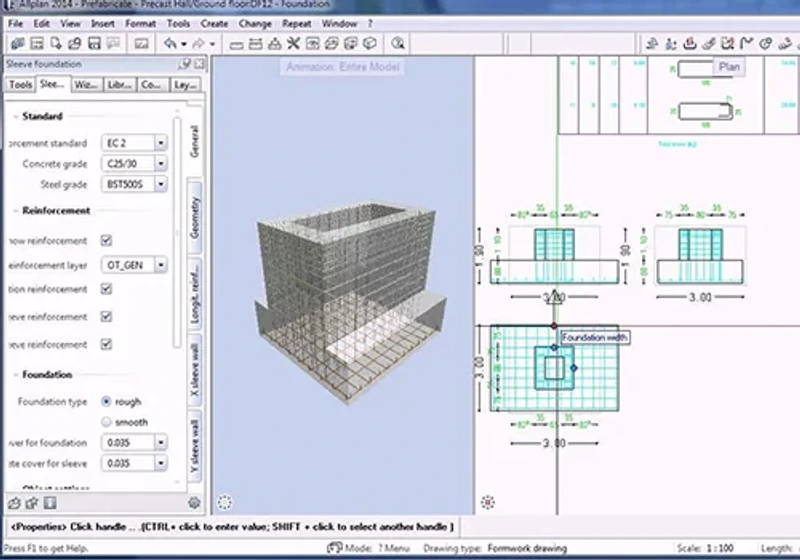Click the picture frame icon before Undo

[x=141, y=44]
